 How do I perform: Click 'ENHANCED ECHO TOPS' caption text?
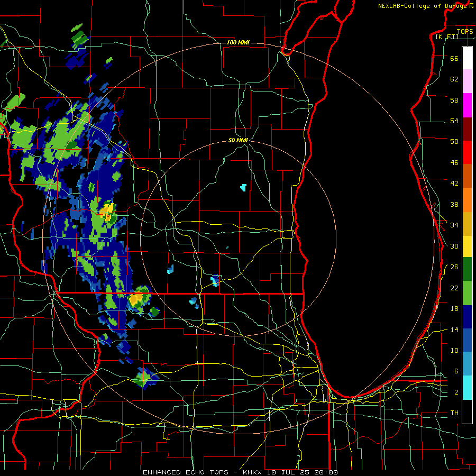tap(186, 472)
